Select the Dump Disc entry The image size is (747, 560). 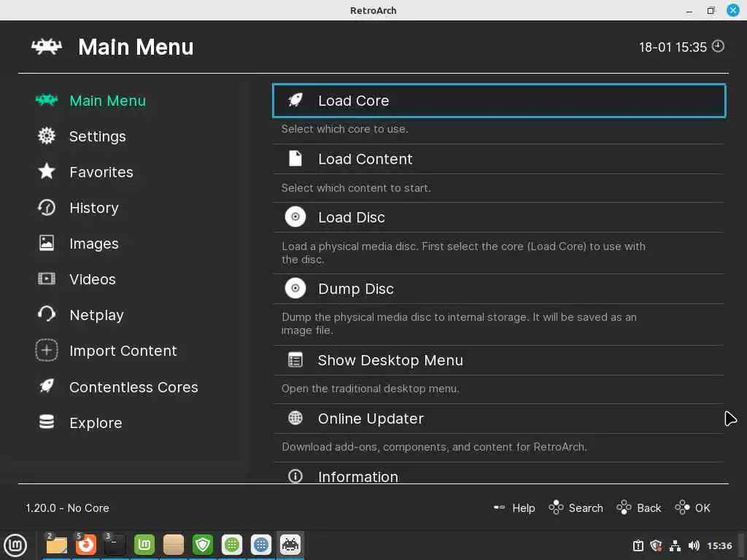(x=499, y=289)
